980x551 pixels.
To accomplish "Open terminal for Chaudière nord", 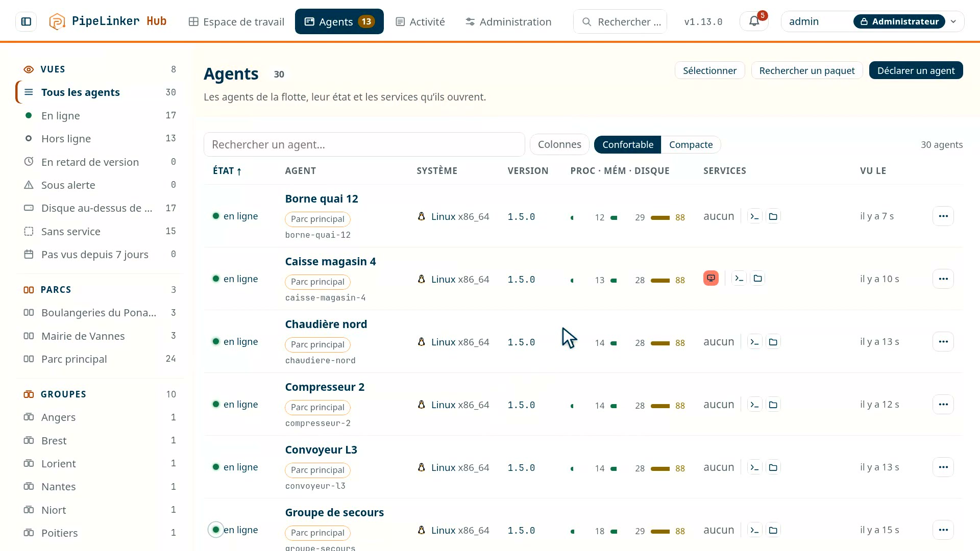I will point(755,342).
